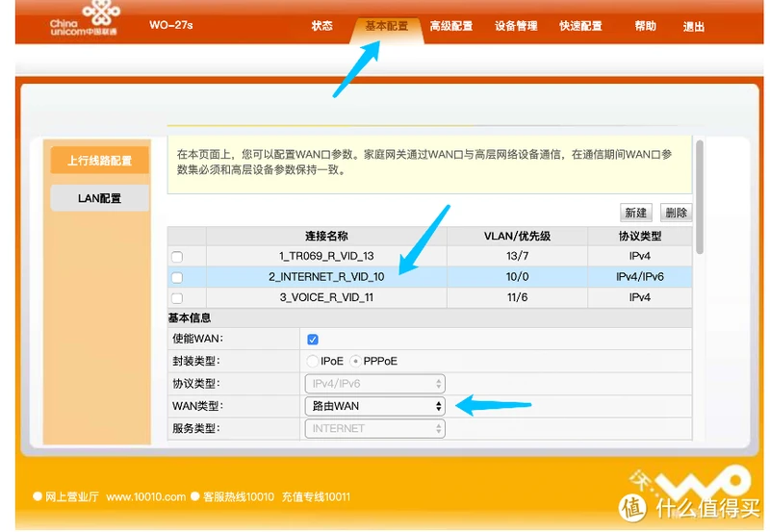Click the 13/7 VLAN cell
This screenshot has height=532, width=770.
point(517,256)
